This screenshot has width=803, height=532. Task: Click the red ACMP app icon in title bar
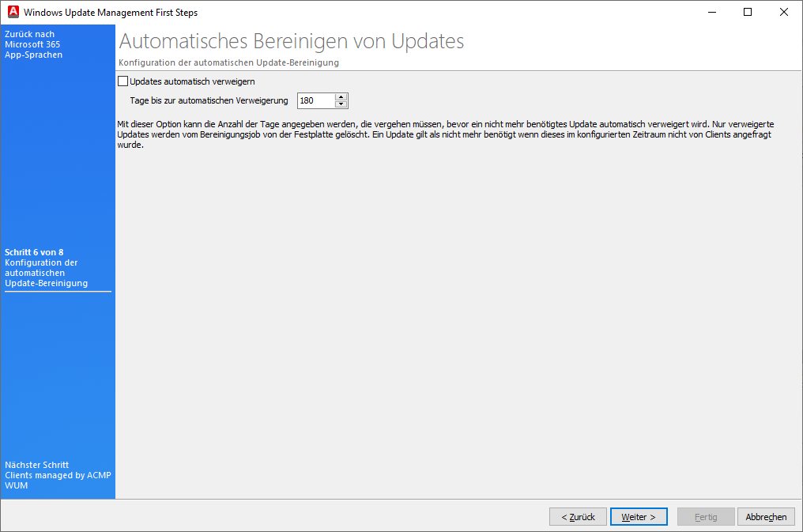[13, 13]
